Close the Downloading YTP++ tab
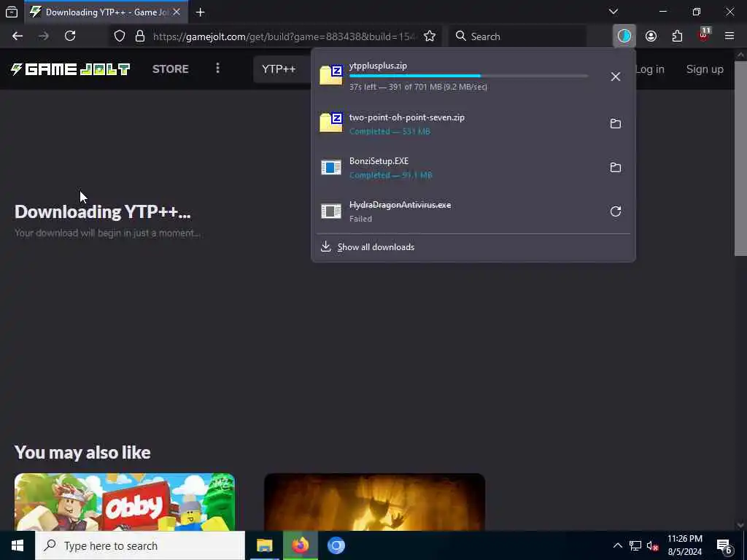The height and width of the screenshot is (560, 747). pyautogui.click(x=177, y=12)
